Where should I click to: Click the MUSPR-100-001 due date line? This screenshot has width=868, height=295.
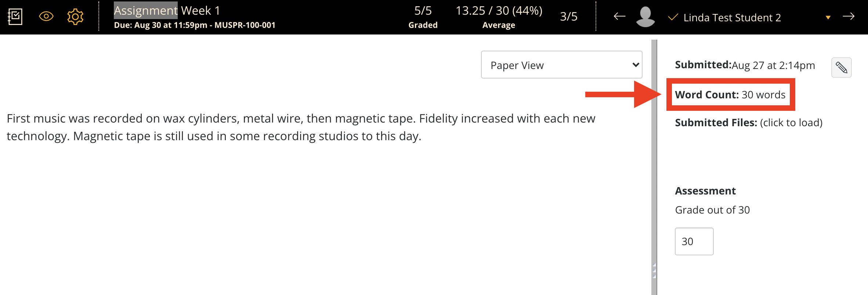[x=195, y=25]
